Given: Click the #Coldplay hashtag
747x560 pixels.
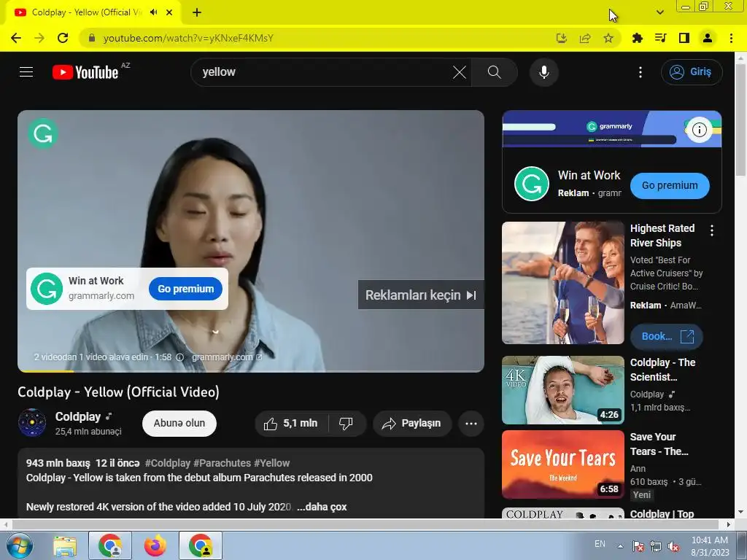Looking at the screenshot, I should pyautogui.click(x=168, y=463).
